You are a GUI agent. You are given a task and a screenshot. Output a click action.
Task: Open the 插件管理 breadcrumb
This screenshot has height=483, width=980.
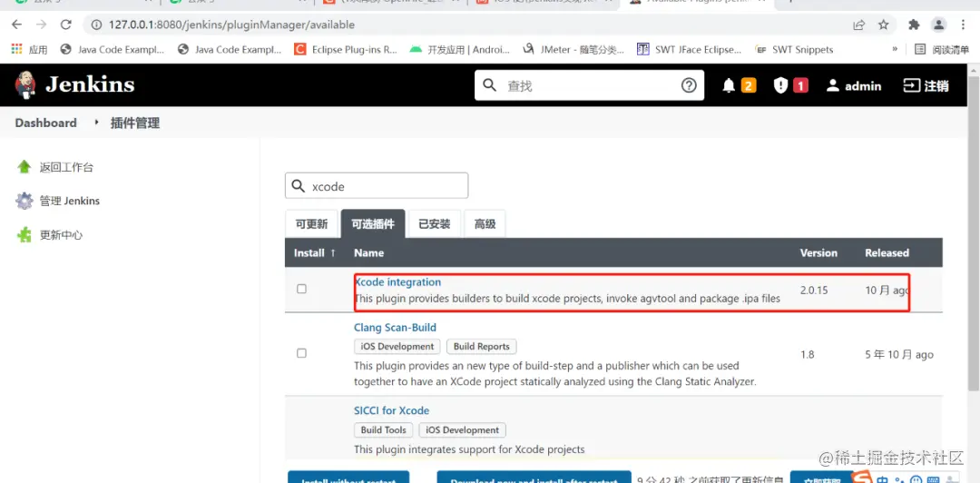pyautogui.click(x=135, y=123)
